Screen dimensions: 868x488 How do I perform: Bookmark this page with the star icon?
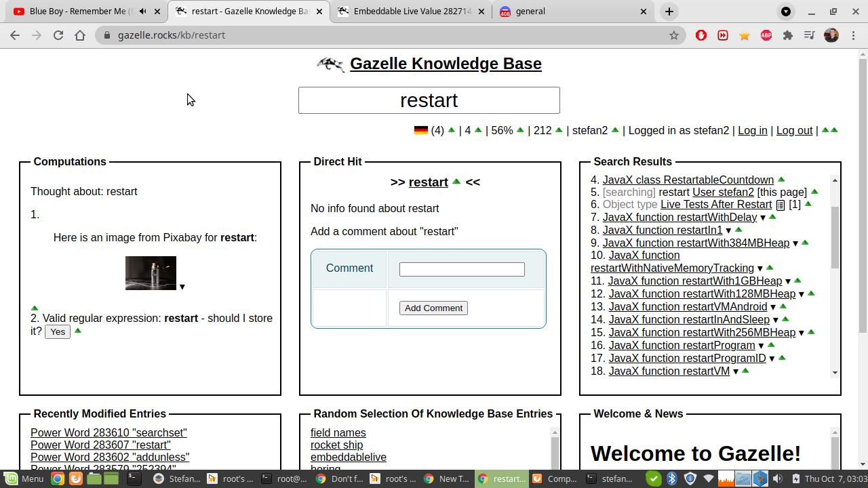[673, 35]
